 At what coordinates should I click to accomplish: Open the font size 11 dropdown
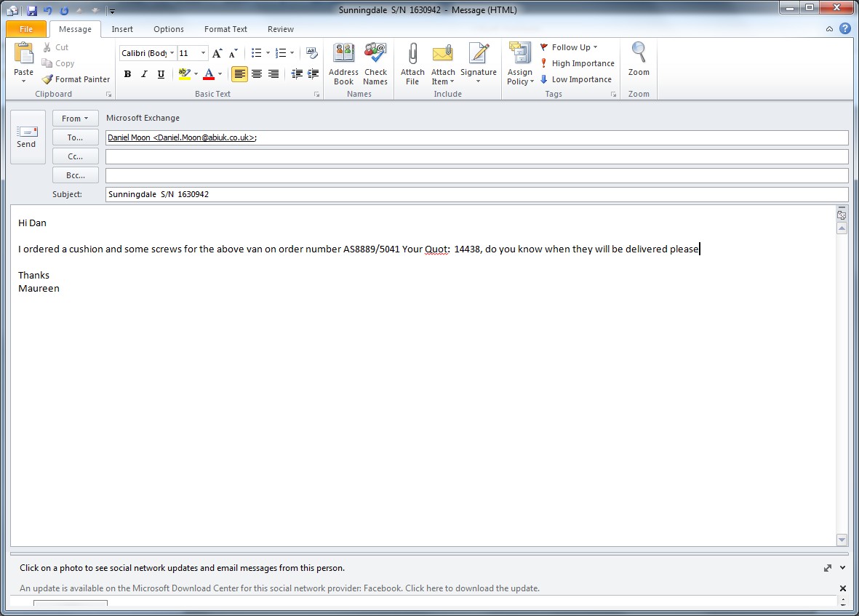point(203,53)
